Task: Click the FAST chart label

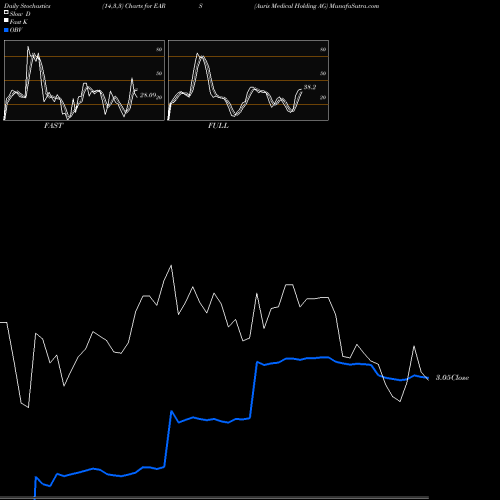Action: click(53, 126)
